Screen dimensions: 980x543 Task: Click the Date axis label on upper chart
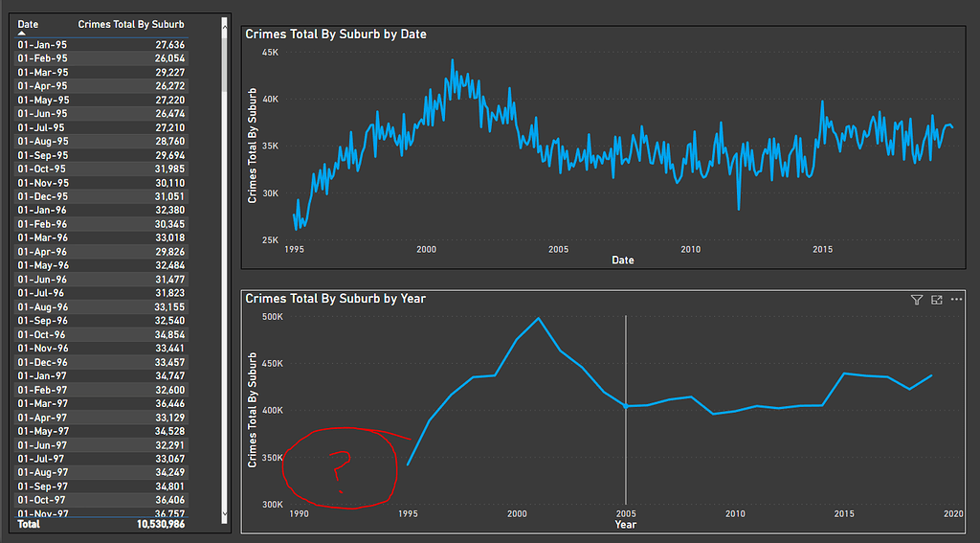(x=622, y=260)
